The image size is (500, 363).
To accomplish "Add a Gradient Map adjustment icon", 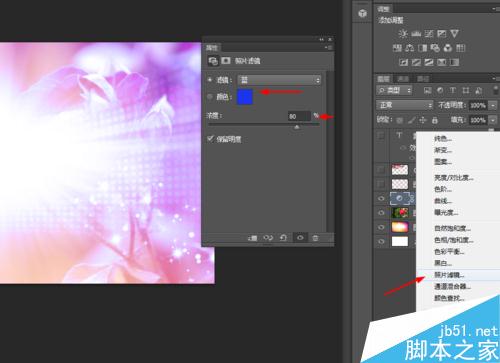I will [x=454, y=62].
